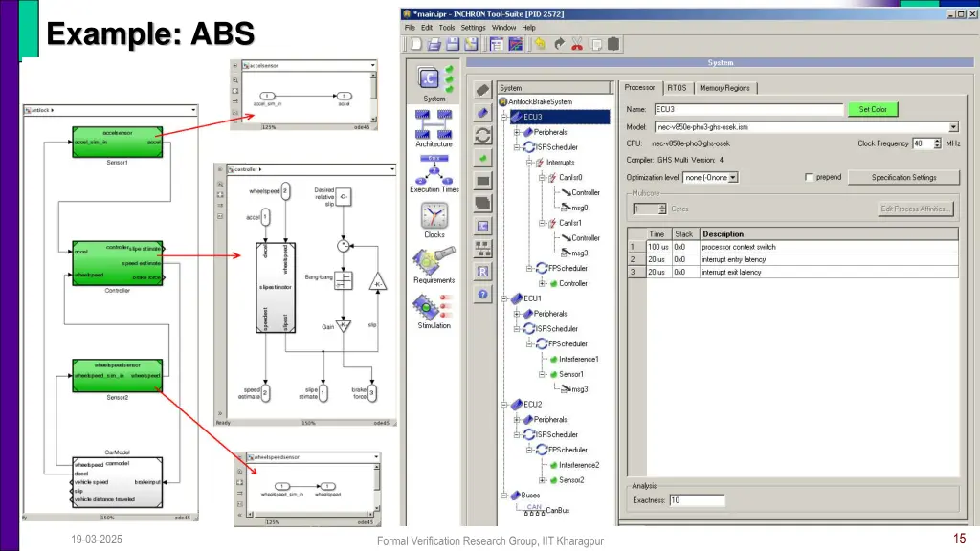Click the green process icon in vertical toolbar
This screenshot has height=551, width=980.
tap(482, 159)
